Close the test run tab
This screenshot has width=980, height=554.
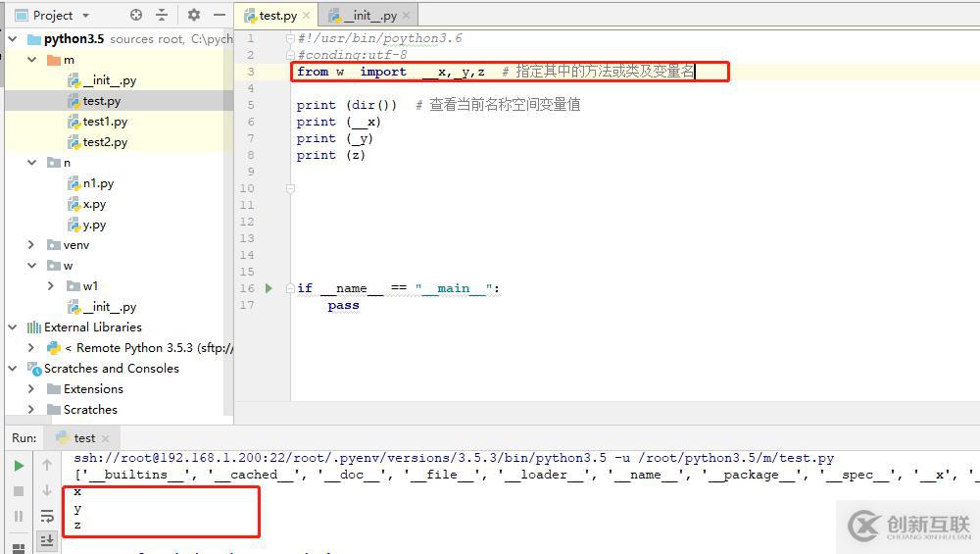(x=105, y=438)
